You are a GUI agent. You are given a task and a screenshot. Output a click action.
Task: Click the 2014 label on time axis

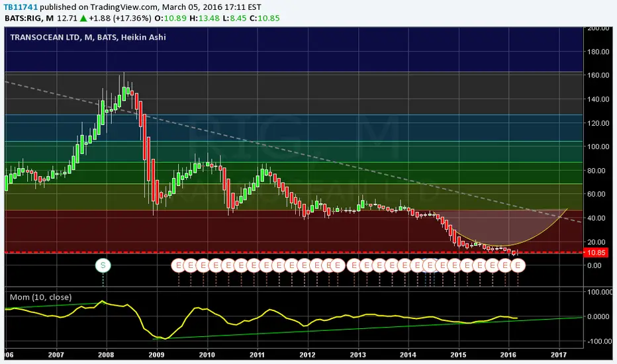coord(408,355)
